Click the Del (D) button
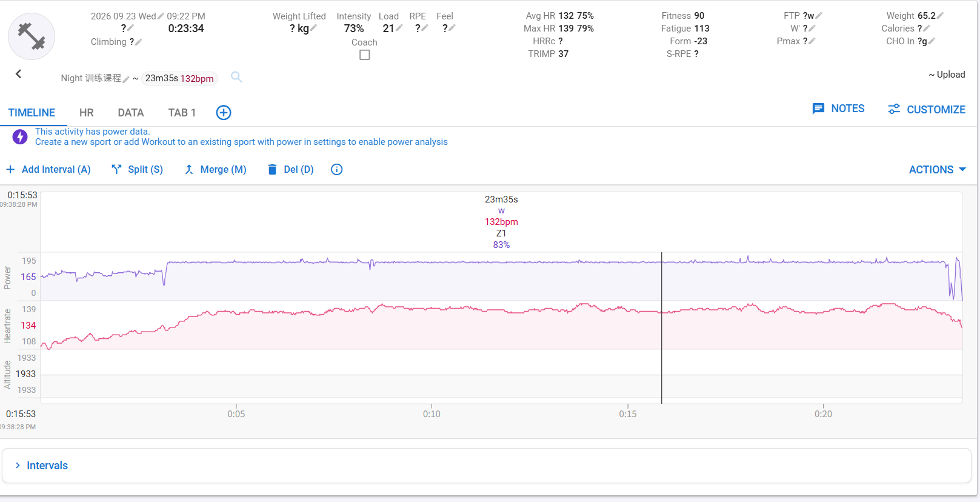Image resolution: width=980 pixels, height=502 pixels. 291,170
